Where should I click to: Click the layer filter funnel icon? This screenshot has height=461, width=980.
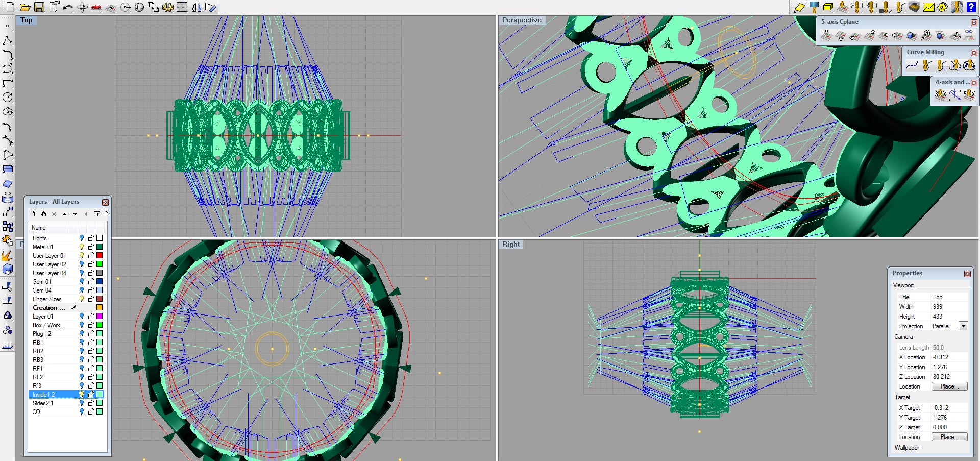pos(96,214)
